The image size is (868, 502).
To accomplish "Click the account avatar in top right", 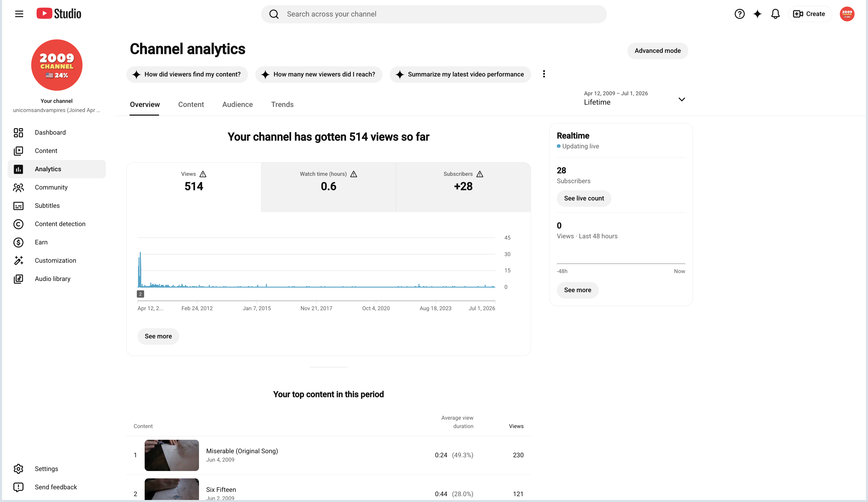I will [847, 14].
